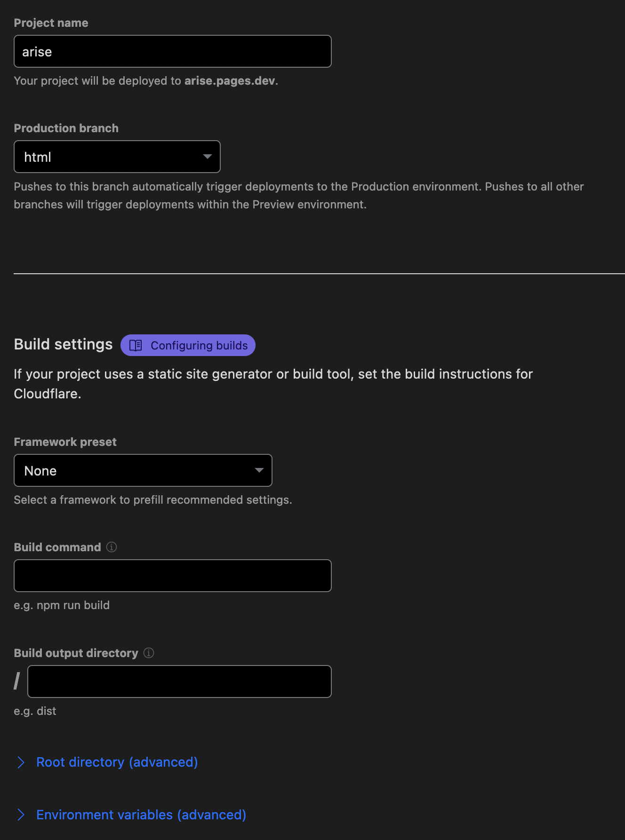Open the Configuring builds documentation link
Screen dimensions: 625x840
pyautogui.click(x=199, y=346)
